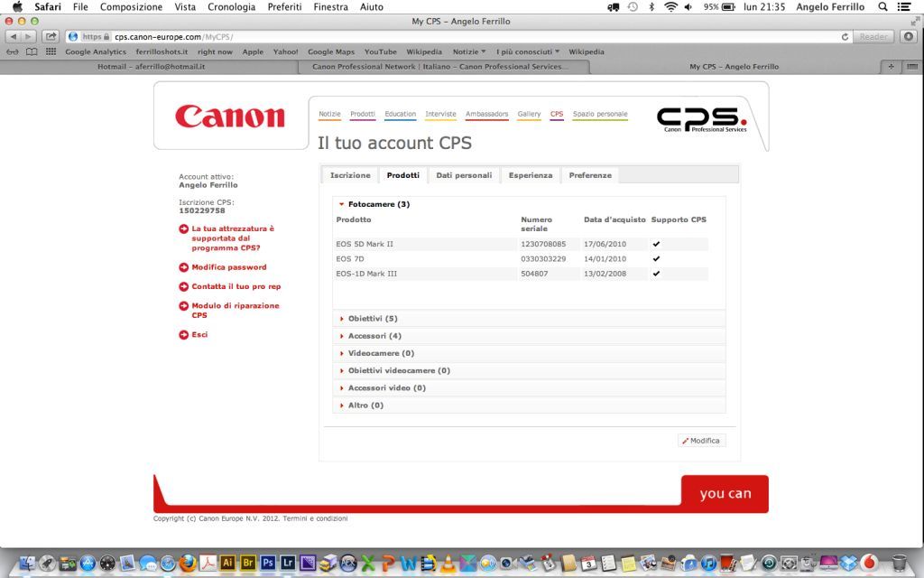The height and width of the screenshot is (578, 924).
Task: Open the Ambassadors navigation link
Action: click(x=486, y=114)
